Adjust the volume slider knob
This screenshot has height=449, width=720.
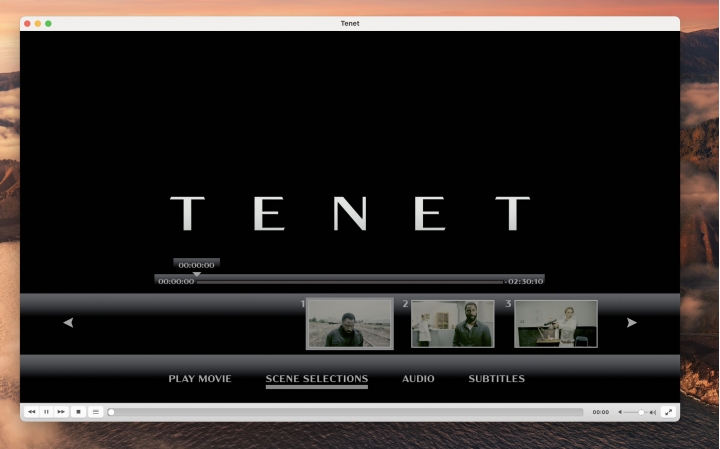click(641, 412)
